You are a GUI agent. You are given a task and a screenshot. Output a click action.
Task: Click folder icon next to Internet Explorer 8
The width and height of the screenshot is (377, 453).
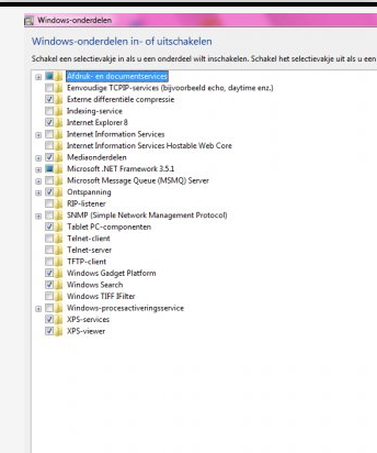point(59,122)
